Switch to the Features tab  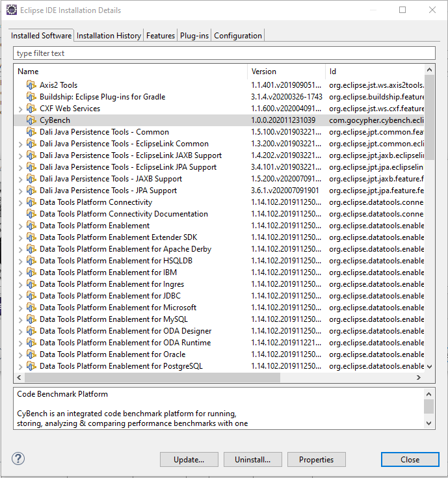coord(161,36)
